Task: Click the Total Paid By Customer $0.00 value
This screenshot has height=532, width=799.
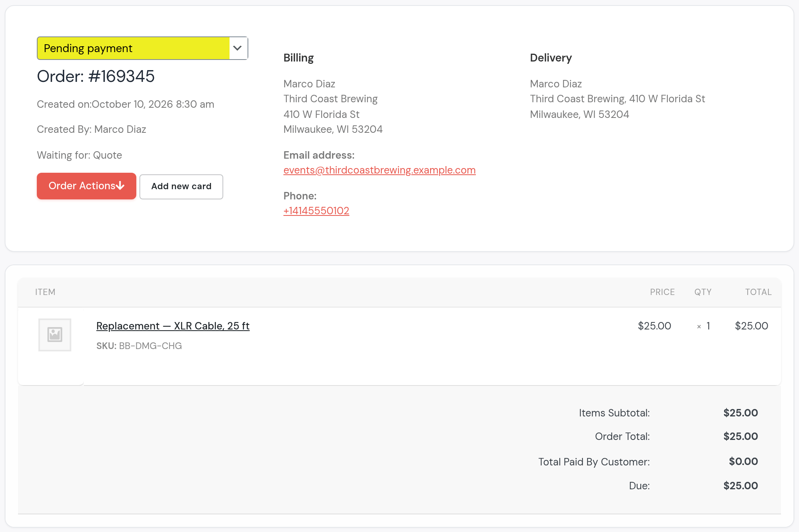Action: pos(743,461)
